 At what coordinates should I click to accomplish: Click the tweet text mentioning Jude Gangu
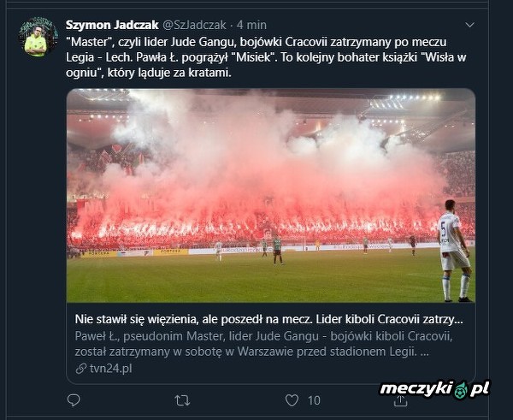point(266,57)
